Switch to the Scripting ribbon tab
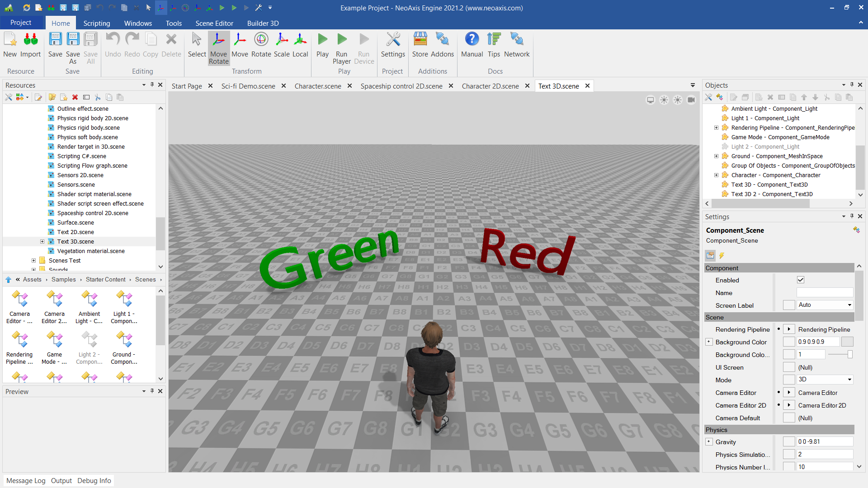Image resolution: width=868 pixels, height=488 pixels. 96,23
